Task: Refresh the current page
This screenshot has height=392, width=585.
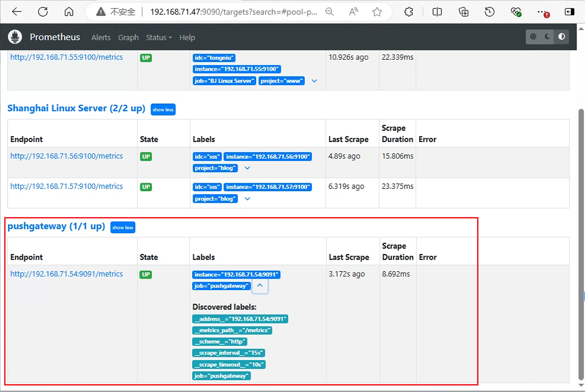Action: coord(43,12)
